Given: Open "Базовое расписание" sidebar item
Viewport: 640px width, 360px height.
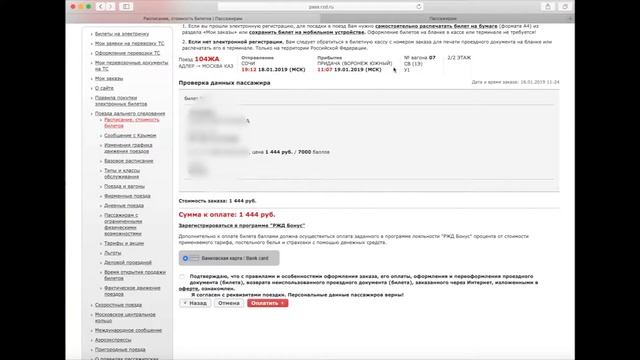Looking at the screenshot, I should point(129,161).
